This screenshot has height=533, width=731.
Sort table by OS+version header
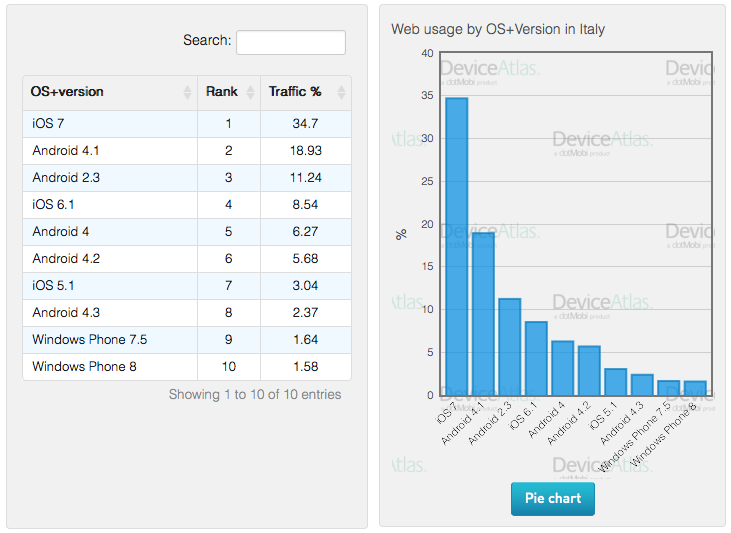68,92
